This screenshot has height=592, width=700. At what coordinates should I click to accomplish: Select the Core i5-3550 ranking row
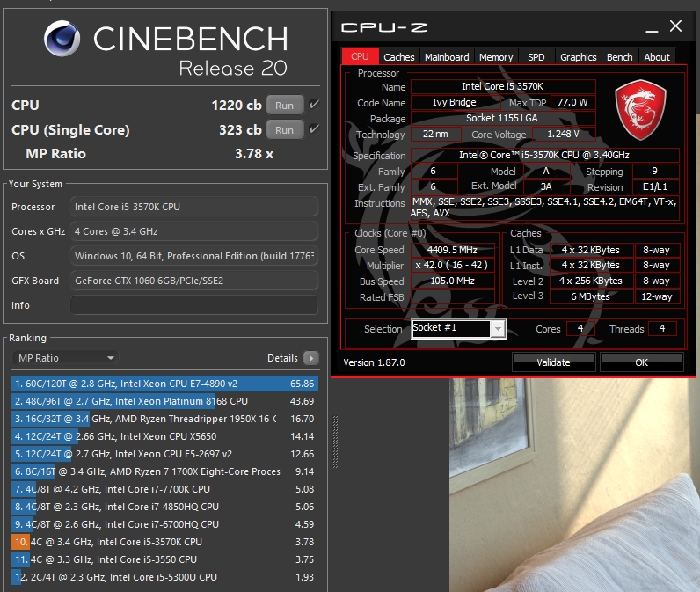click(164, 559)
